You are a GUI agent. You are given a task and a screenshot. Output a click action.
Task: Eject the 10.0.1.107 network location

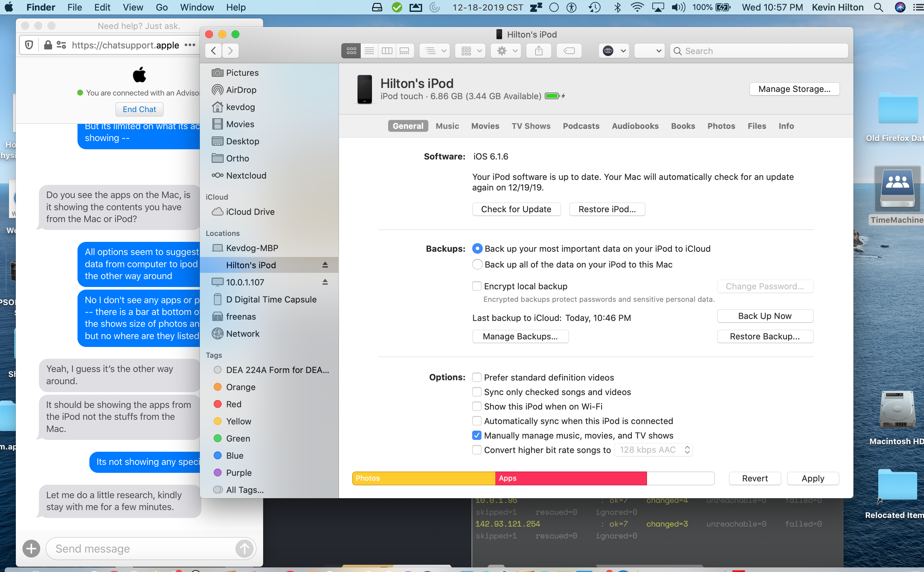325,282
